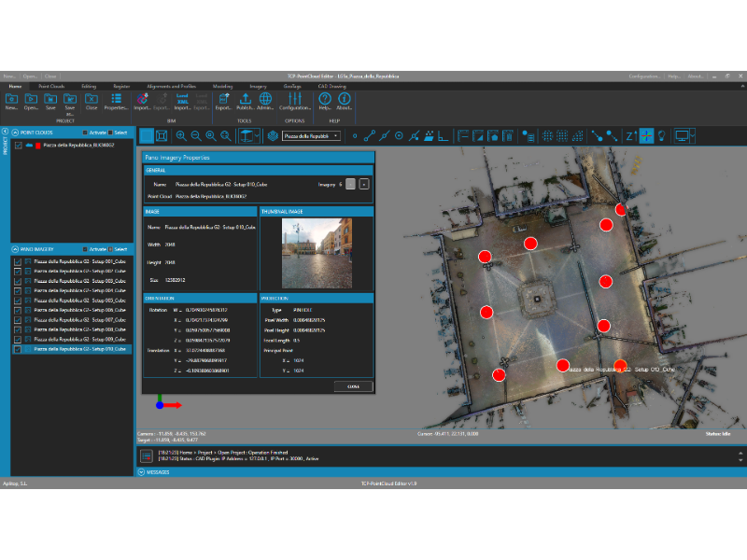This screenshot has height=560, width=747.
Task: Collapse the Pano Imagery panel
Action: 15,249
